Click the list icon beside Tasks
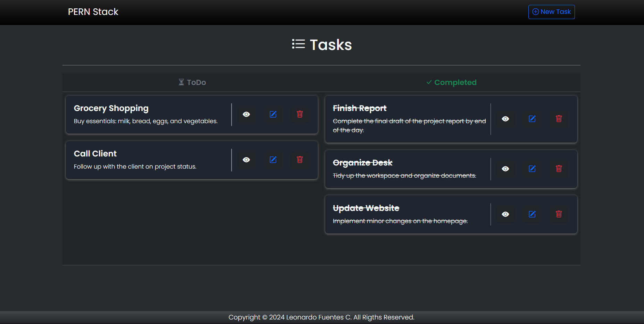644x324 pixels. 299,44
